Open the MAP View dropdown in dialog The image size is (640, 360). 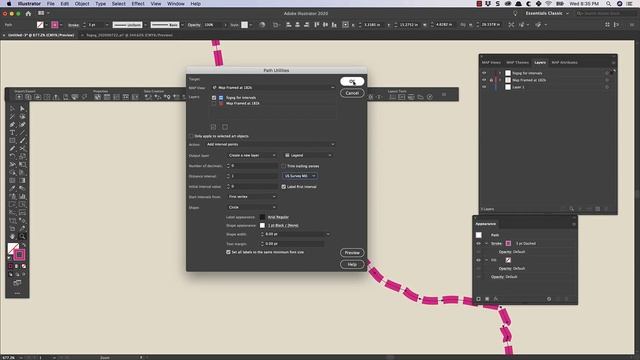(273, 88)
